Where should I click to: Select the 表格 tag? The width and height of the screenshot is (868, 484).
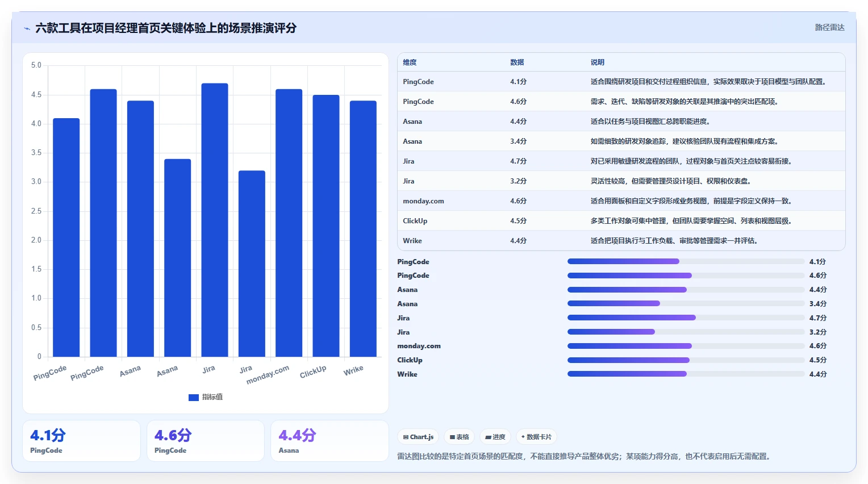coord(459,437)
